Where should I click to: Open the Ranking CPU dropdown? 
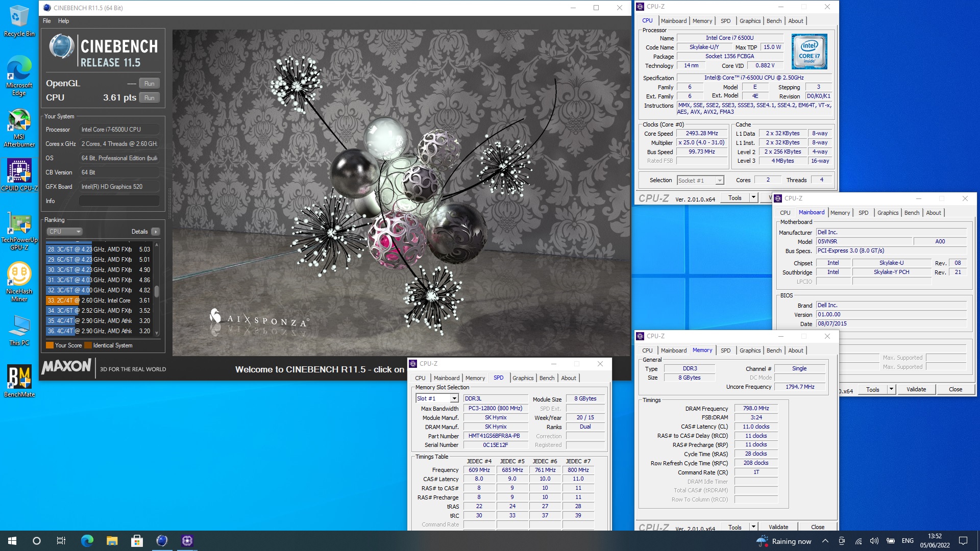[64, 232]
